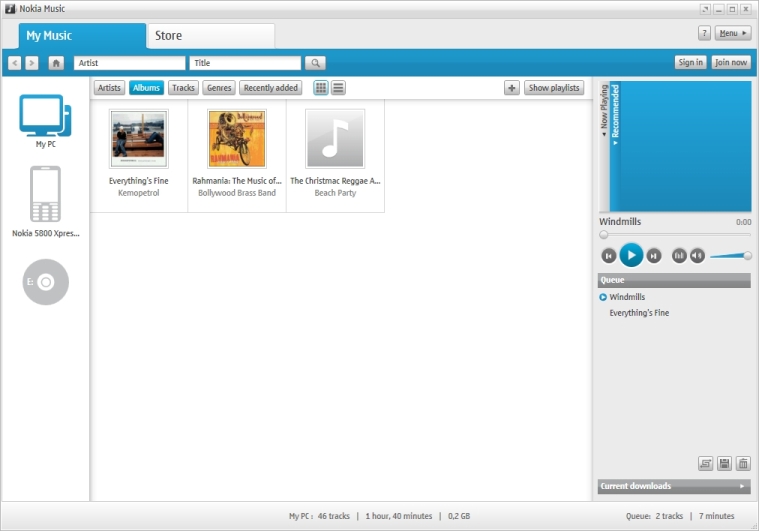The image size is (759, 531).
Task: Switch to the My Music tab
Action: tap(82, 36)
